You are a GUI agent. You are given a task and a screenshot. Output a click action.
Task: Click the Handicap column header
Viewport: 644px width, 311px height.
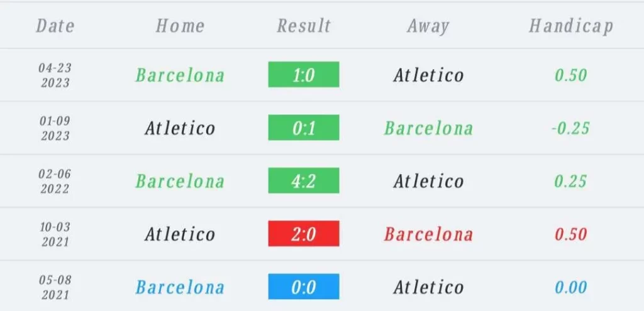click(x=571, y=25)
